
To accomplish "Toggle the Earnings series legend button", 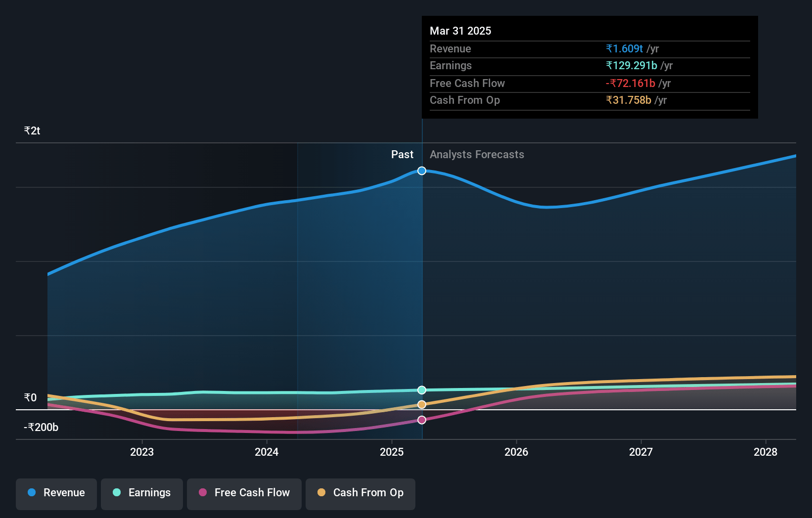I will click(x=142, y=494).
